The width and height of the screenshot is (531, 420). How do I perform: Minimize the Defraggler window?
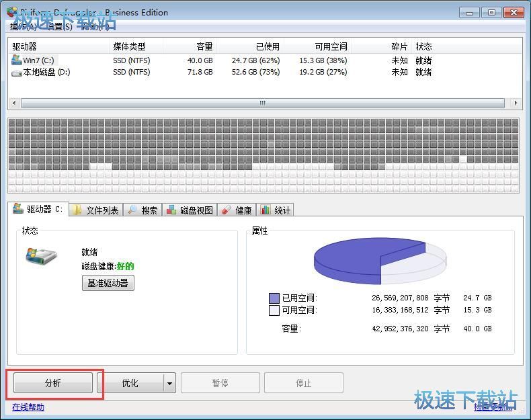pos(469,13)
